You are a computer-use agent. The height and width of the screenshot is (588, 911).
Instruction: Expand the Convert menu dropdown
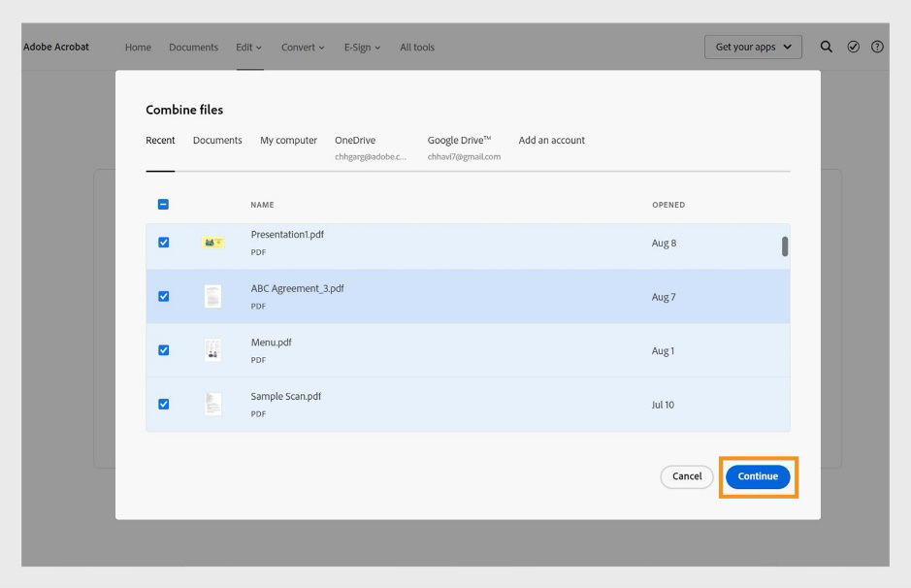click(303, 47)
